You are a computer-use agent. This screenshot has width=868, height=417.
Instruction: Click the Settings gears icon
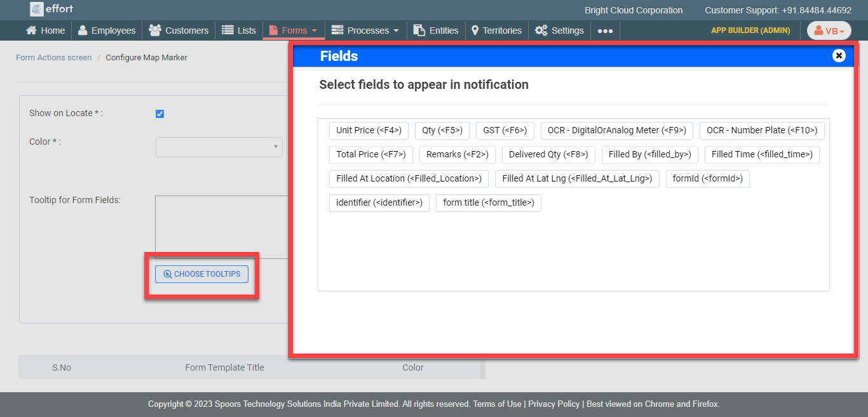click(x=541, y=30)
